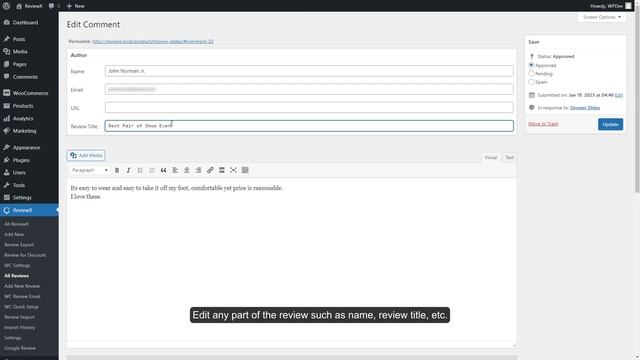The image size is (640, 360).
Task: Open the comments bubble in admin bar
Action: tap(54, 6)
